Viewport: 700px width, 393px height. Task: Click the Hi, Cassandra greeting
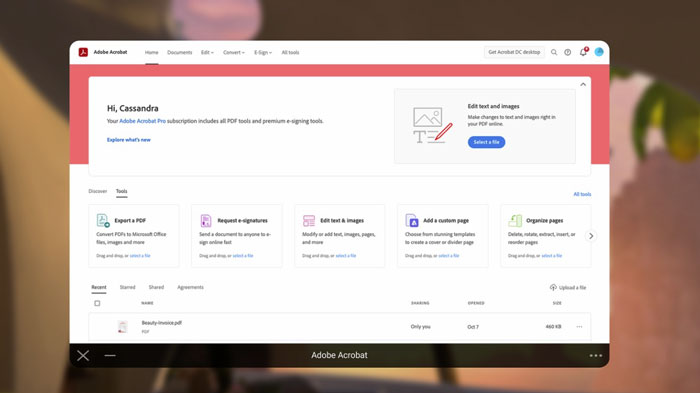click(133, 108)
